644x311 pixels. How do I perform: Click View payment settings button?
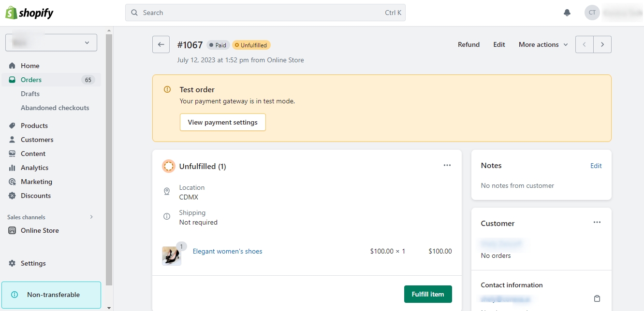(222, 122)
